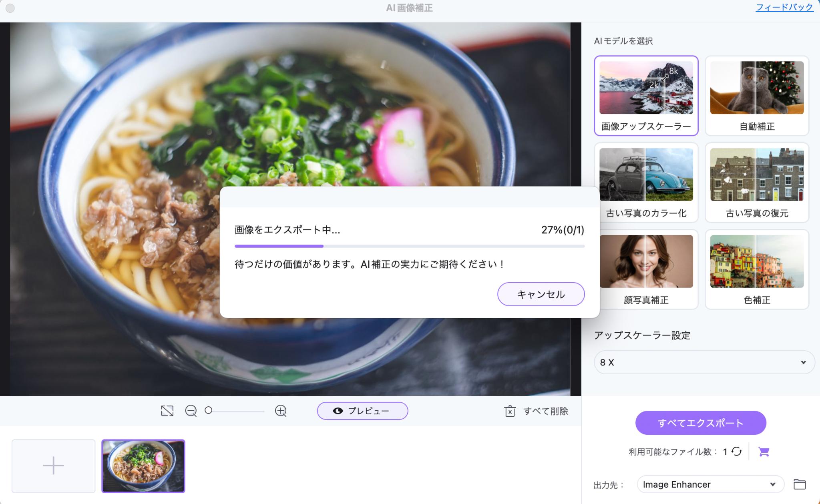Click the zoom in icon
820x504 pixels.
[282, 410]
